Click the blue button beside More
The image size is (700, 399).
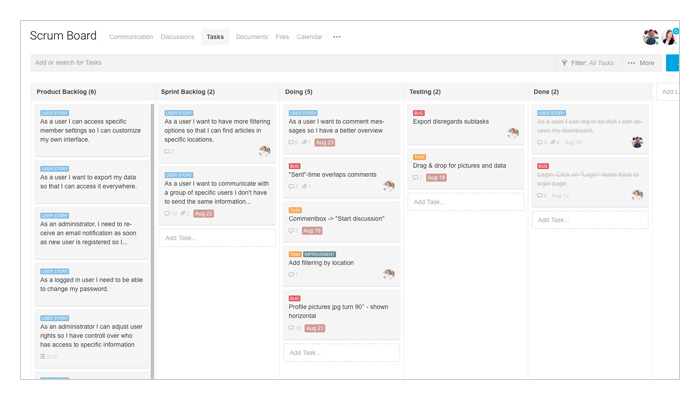(x=672, y=63)
